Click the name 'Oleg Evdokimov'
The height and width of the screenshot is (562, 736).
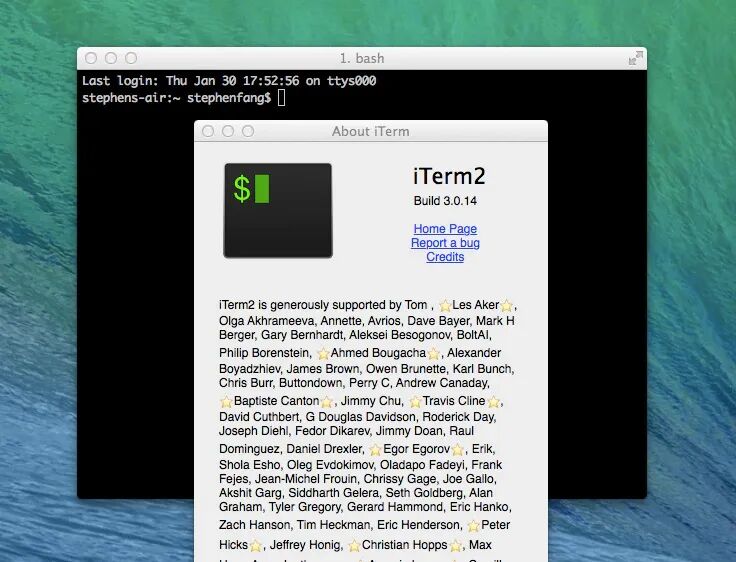330,465
